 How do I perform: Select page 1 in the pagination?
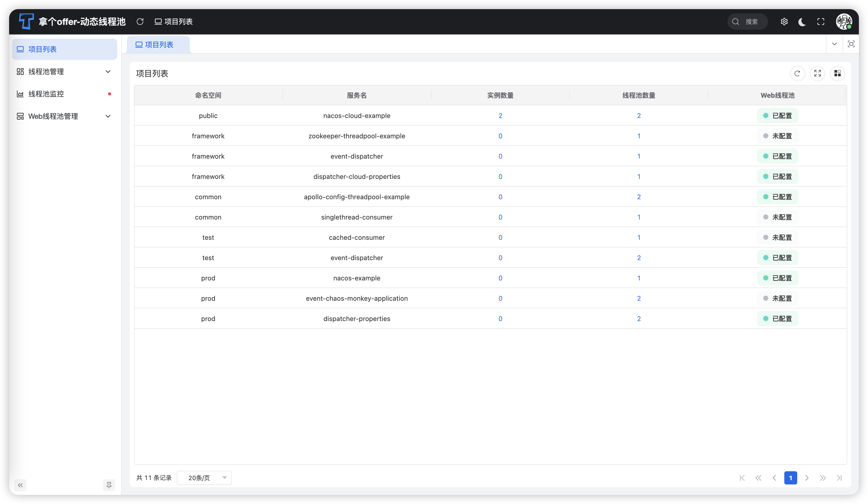[790, 478]
